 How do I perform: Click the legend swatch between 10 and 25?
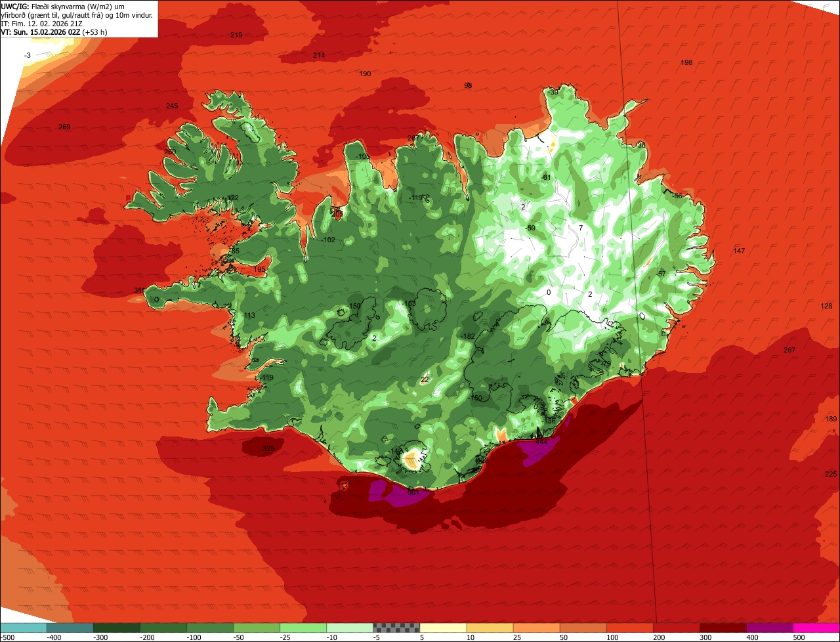[490, 628]
